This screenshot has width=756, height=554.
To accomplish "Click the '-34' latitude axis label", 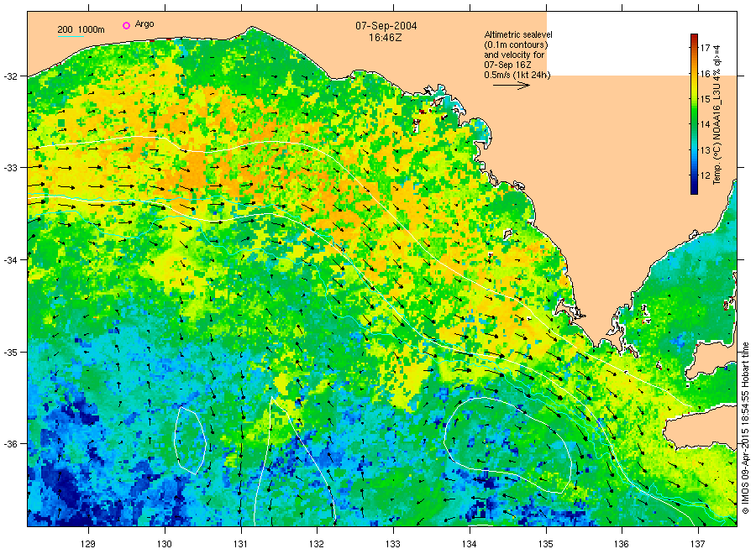I will (x=9, y=260).
